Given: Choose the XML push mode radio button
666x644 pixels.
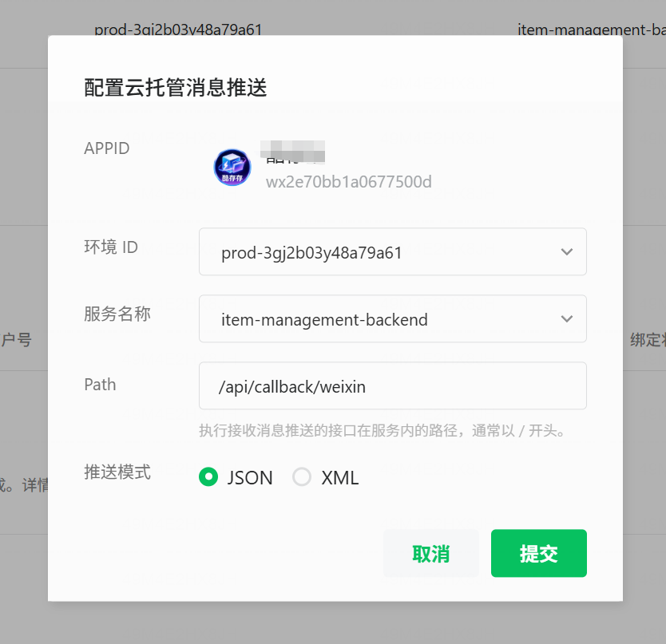Looking at the screenshot, I should [x=302, y=477].
